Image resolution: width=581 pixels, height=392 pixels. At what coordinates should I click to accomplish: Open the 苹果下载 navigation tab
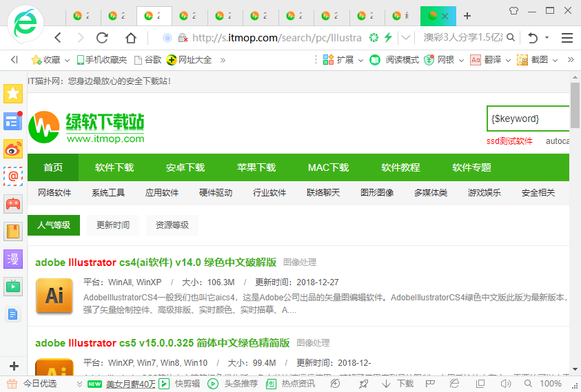[256, 167]
